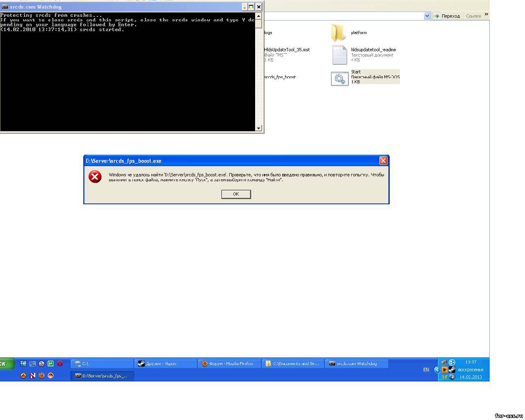Click the green H icon in Quick Launch
Viewport: 525px width, 420px height.
[51, 363]
